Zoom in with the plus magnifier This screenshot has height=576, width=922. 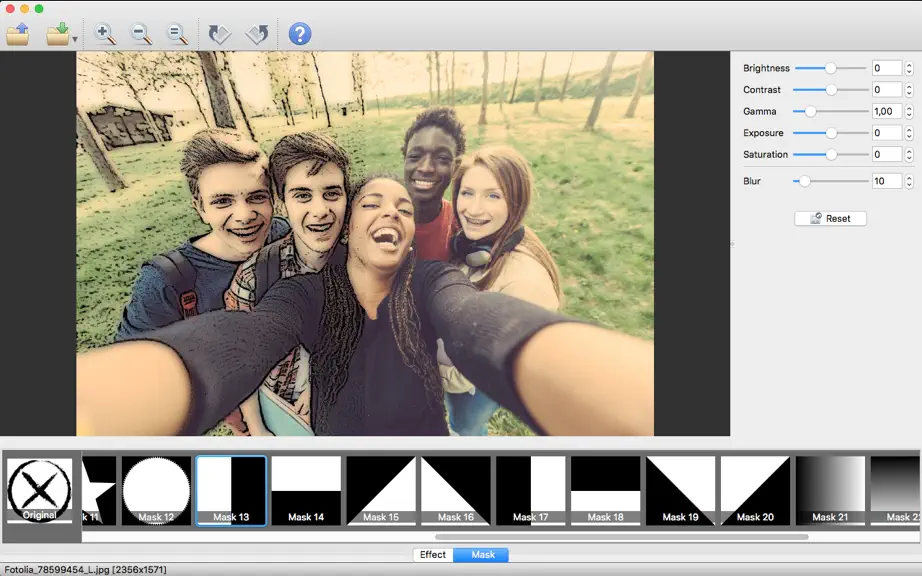click(x=105, y=34)
